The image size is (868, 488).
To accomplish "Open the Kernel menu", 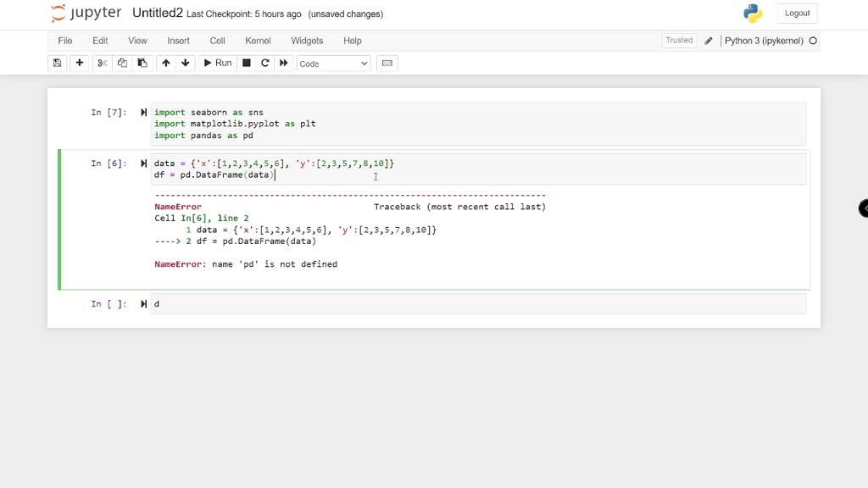I will 258,41.
